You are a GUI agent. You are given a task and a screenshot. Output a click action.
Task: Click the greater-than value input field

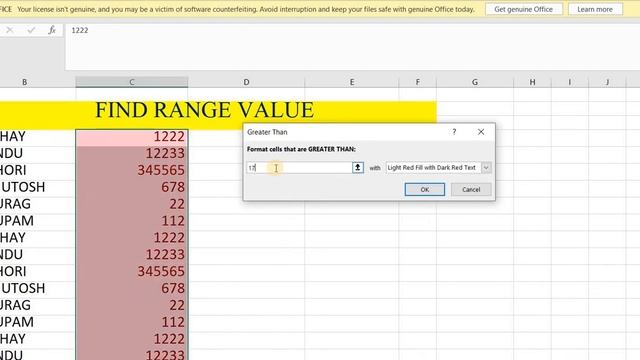coord(299,167)
